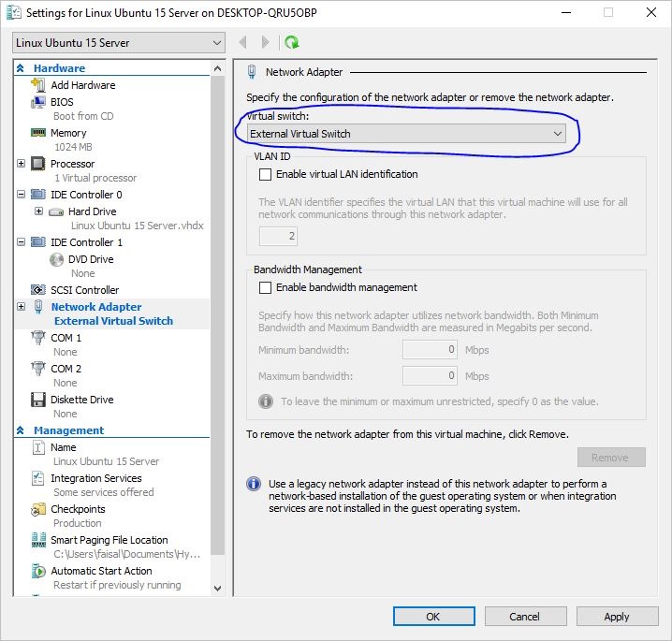
Task: Click the OK button
Action: (432, 617)
